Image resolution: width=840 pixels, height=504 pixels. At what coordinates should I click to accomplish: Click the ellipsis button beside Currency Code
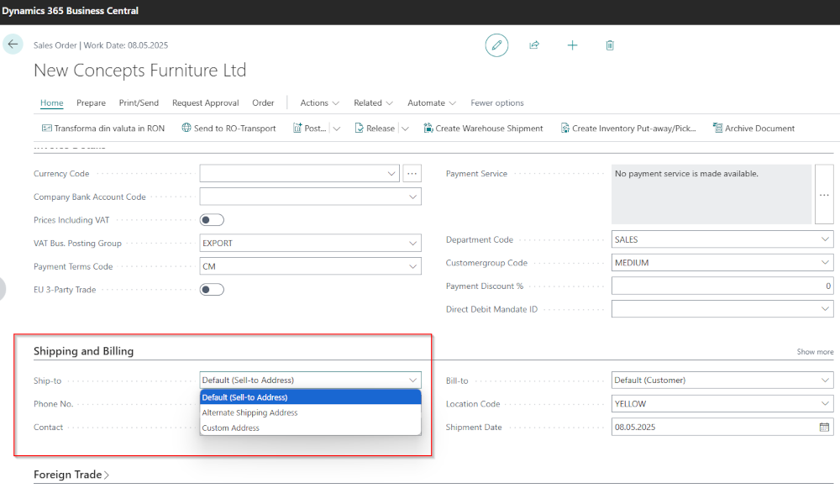click(412, 174)
